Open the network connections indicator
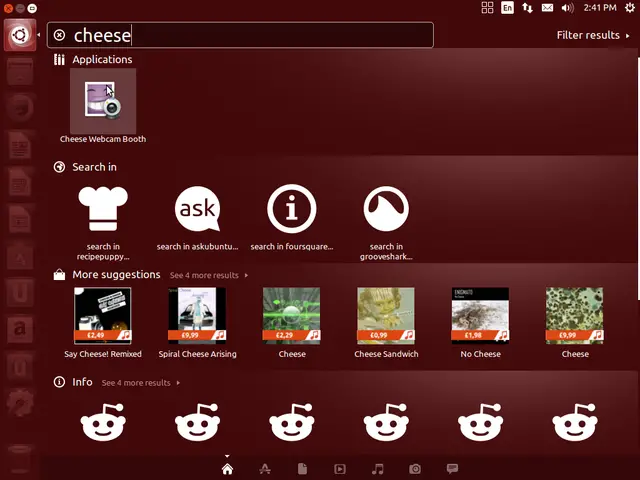Viewport: 640px width, 480px height. click(x=527, y=8)
